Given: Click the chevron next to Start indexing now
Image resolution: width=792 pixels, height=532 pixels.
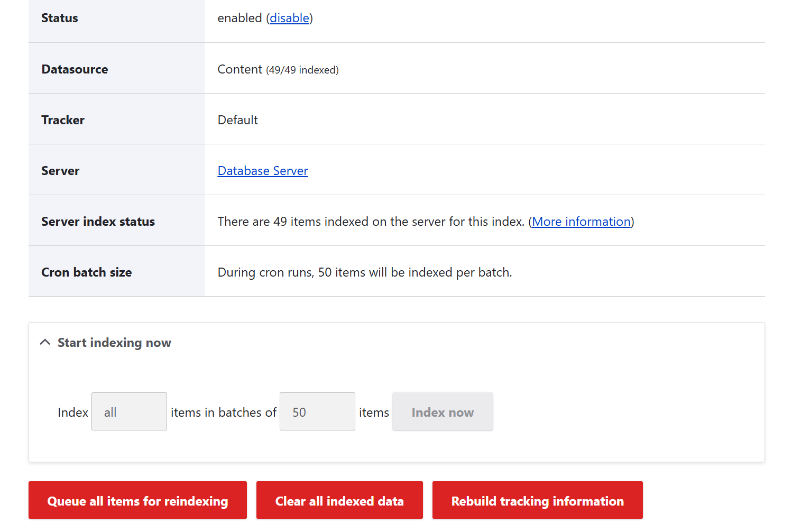Looking at the screenshot, I should pyautogui.click(x=45, y=342).
